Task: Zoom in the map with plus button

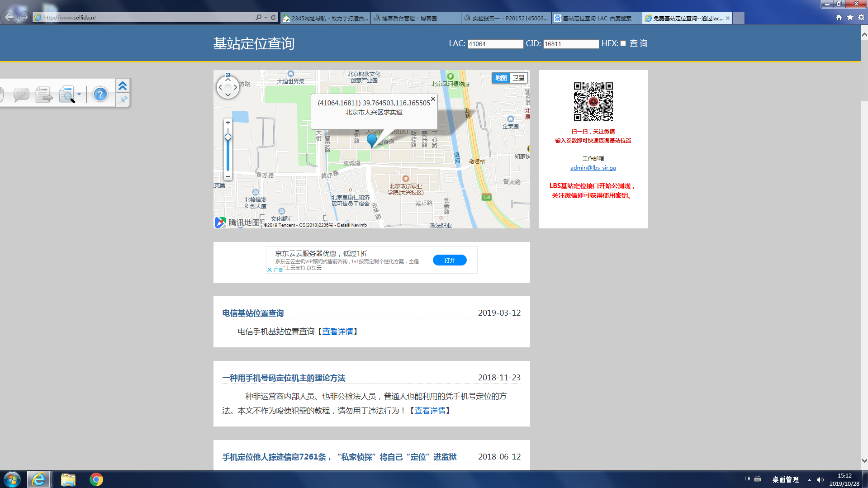Action: (x=228, y=123)
